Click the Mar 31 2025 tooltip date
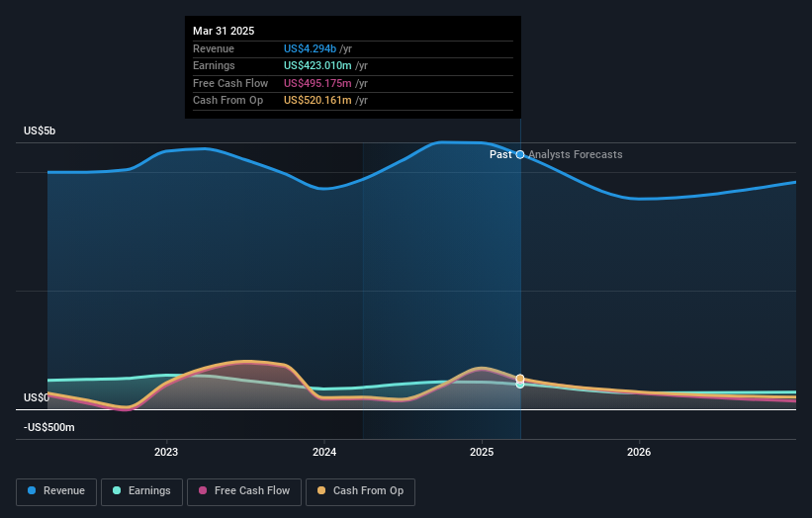This screenshot has height=518, width=812. pyautogui.click(x=224, y=31)
